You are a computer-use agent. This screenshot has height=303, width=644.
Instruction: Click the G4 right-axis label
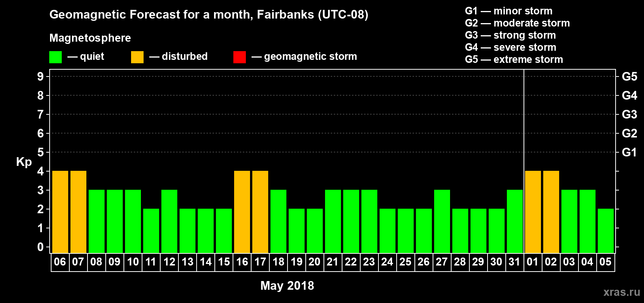630,95
